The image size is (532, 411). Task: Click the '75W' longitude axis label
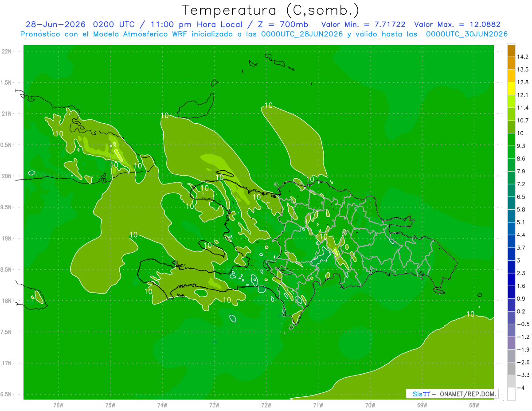pyautogui.click(x=110, y=405)
